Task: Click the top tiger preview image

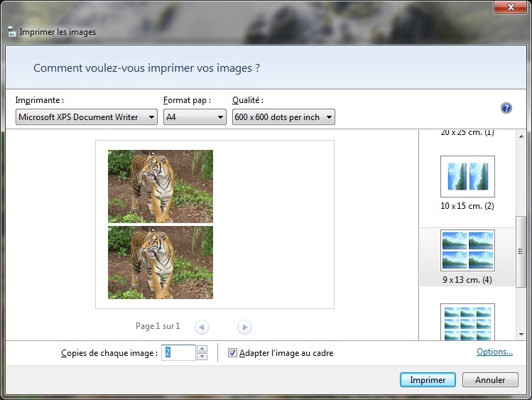Action: click(161, 186)
